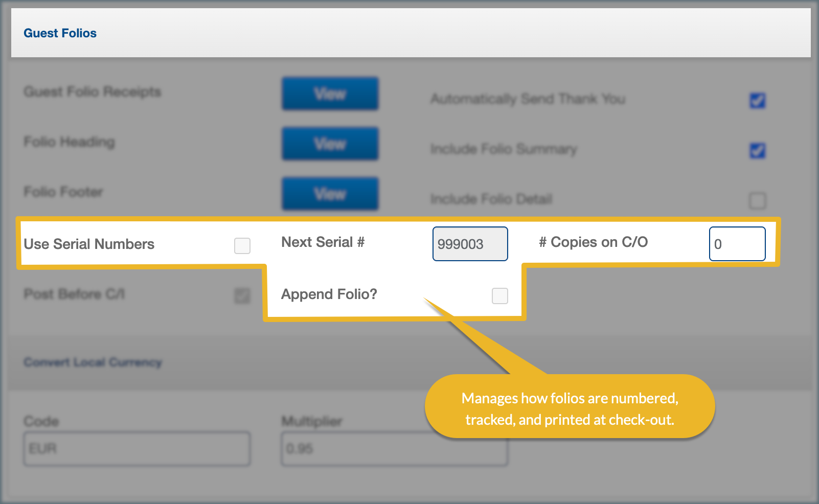
Task: Click the Use Serial Numbers label
Action: (x=89, y=244)
